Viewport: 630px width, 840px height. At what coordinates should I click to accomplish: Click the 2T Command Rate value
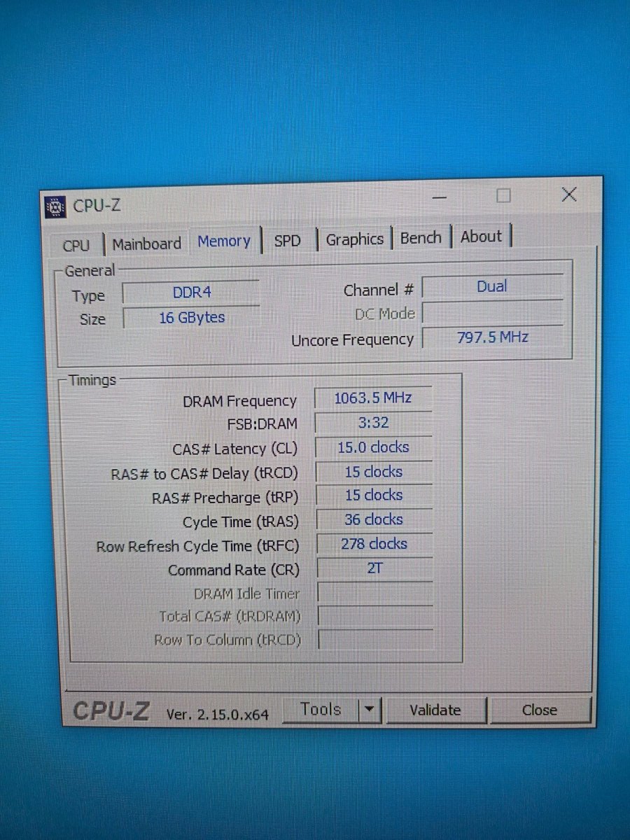tap(374, 568)
